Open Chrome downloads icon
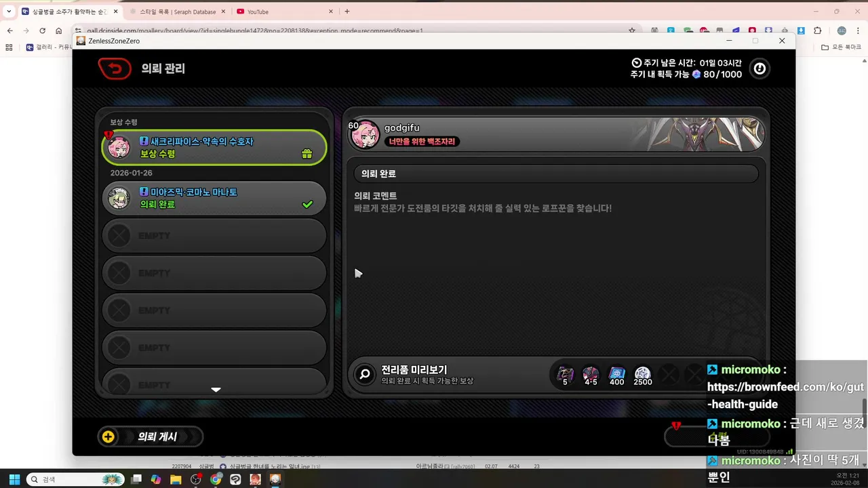The height and width of the screenshot is (488, 868). point(801,30)
